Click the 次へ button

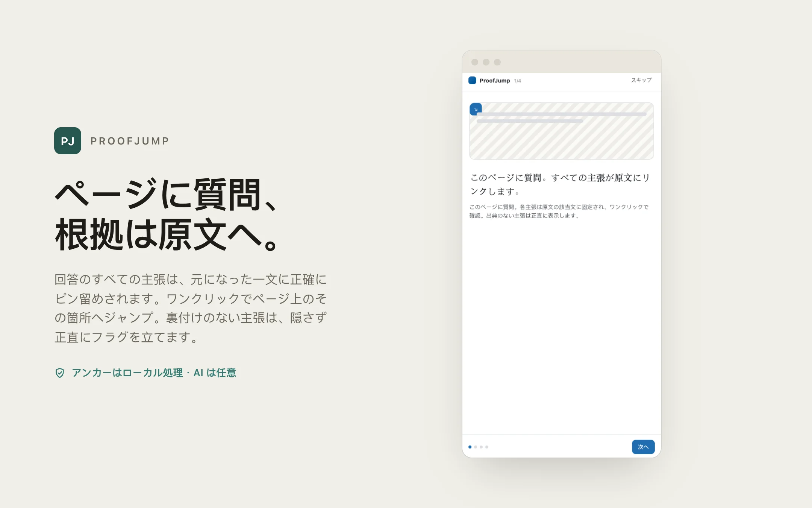click(x=643, y=447)
